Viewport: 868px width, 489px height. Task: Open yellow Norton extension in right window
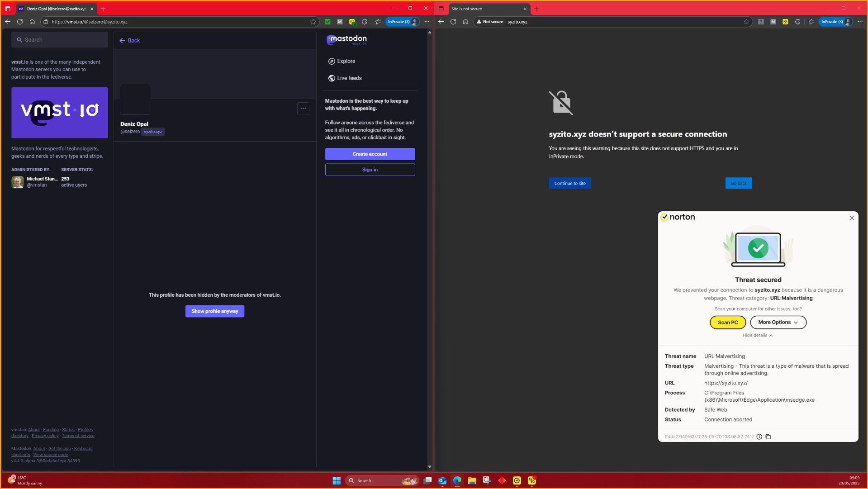tap(785, 22)
